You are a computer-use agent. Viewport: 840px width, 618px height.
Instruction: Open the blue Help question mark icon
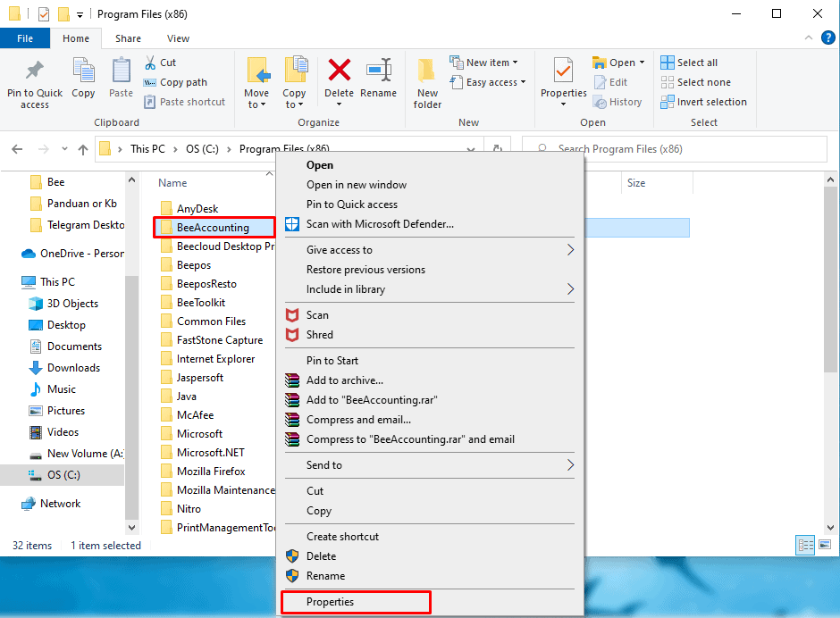coord(827,38)
